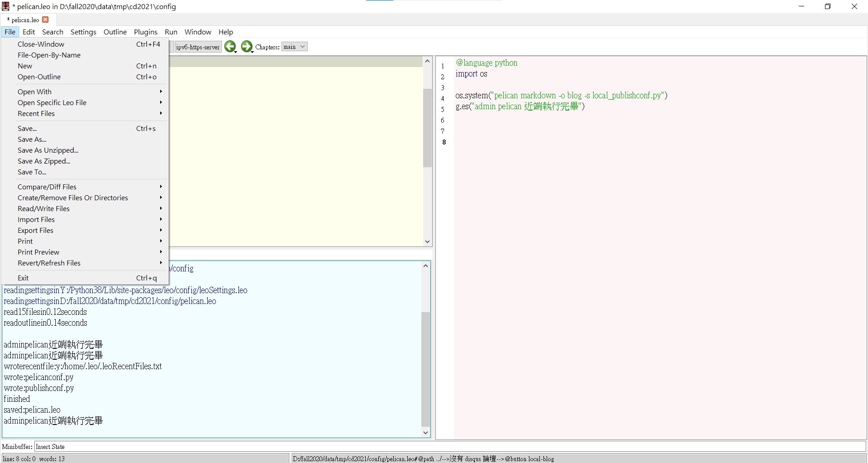This screenshot has height=463, width=868.
Task: Click log line 'read15filesin0.12seconds'
Action: pyautogui.click(x=45, y=312)
